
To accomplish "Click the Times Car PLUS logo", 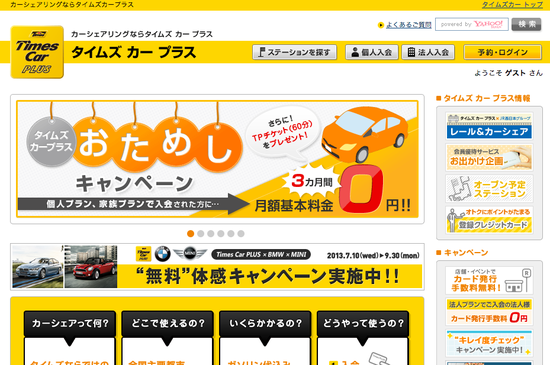I will (x=37, y=52).
